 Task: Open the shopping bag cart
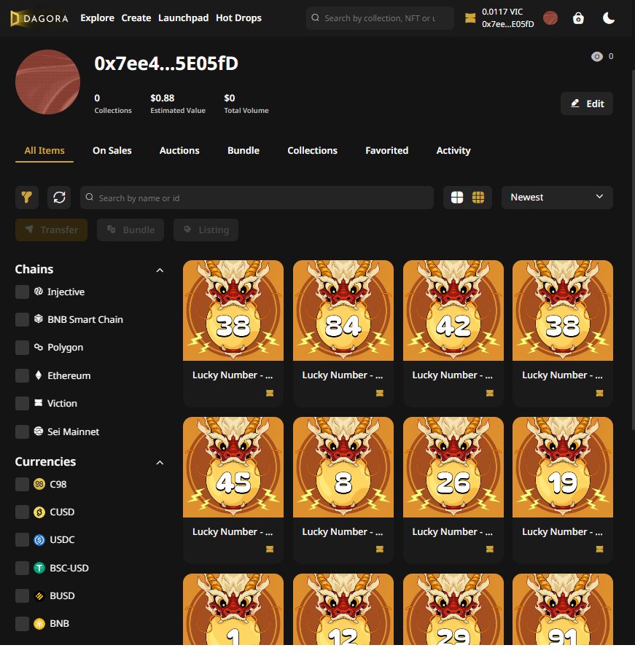[x=578, y=18]
